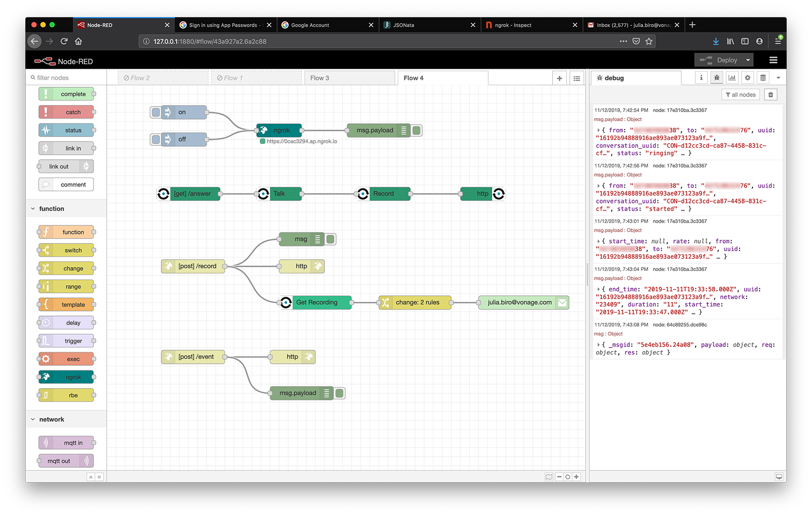Open the info sidebar icon
Viewport: 812px width, 516px height.
(701, 78)
